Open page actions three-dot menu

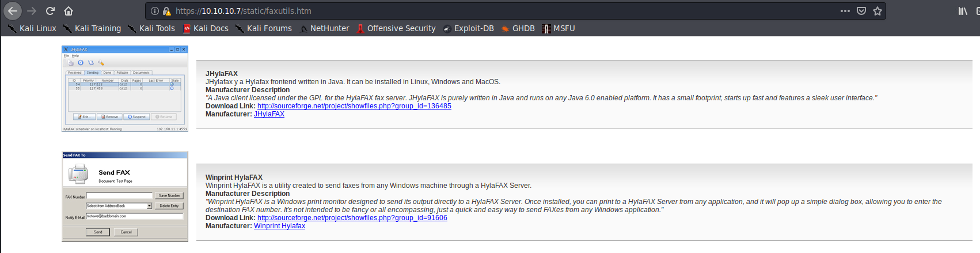tap(845, 11)
